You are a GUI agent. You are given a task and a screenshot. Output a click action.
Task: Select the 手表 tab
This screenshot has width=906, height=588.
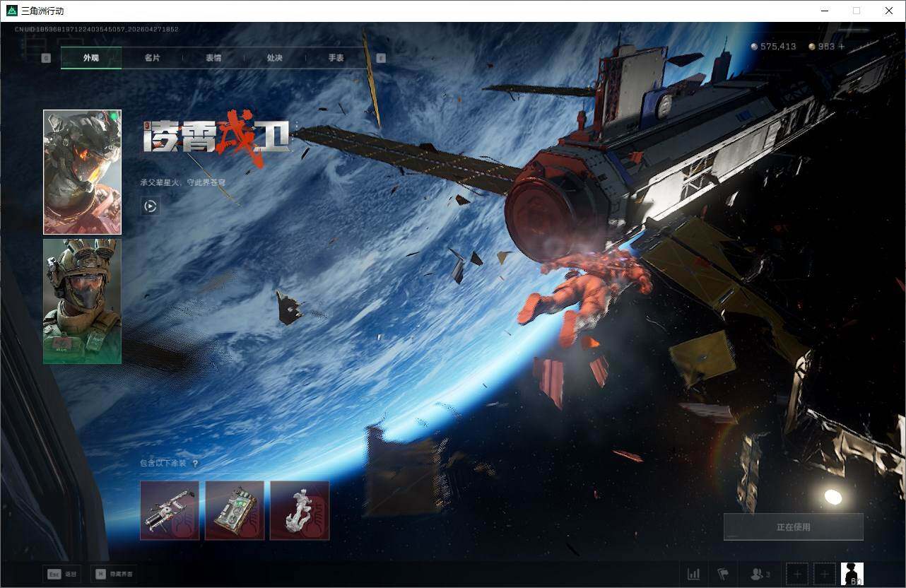(336, 58)
